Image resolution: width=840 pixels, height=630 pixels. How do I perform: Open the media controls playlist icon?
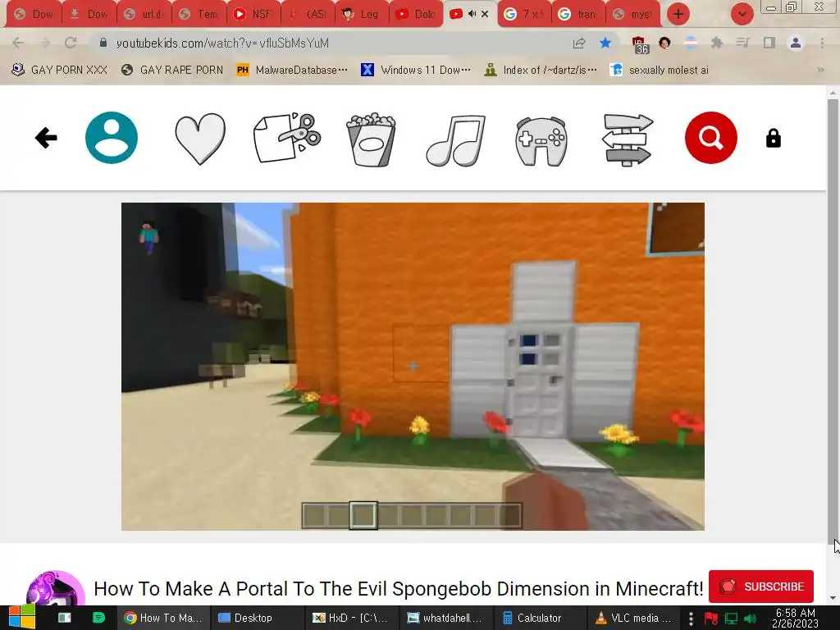tap(742, 43)
